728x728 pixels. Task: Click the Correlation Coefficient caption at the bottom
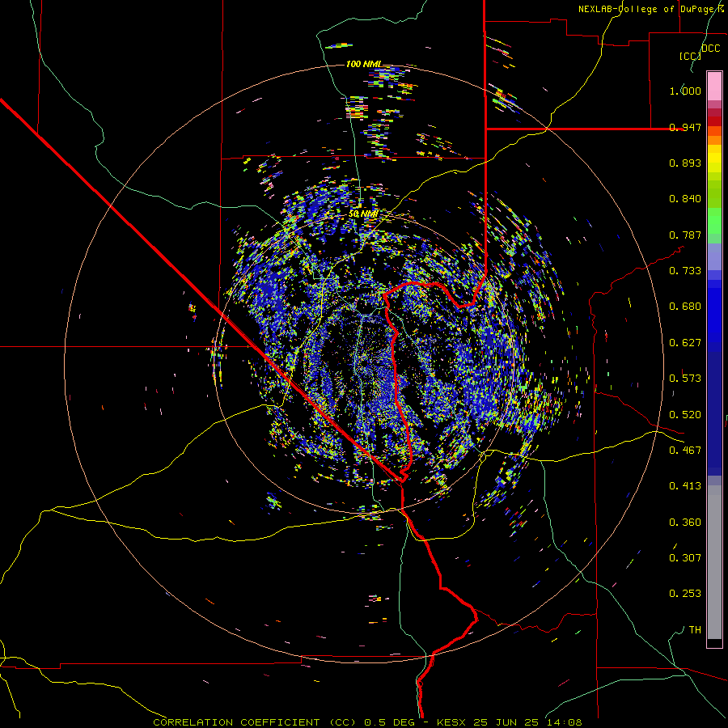367,722
